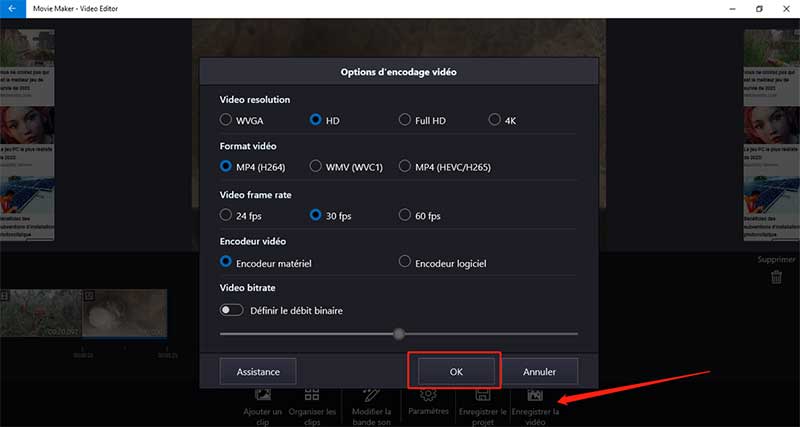
Task: Click the Supprimer trash icon
Action: click(x=776, y=278)
